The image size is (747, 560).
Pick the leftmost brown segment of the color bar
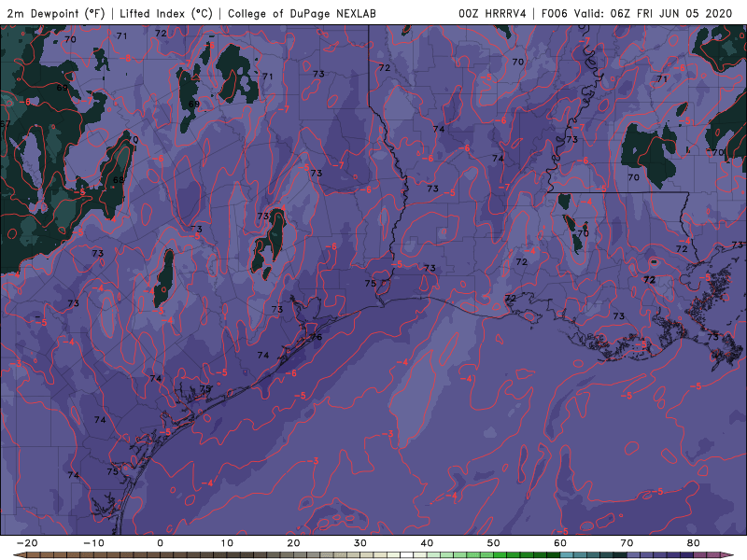pyautogui.click(x=34, y=554)
